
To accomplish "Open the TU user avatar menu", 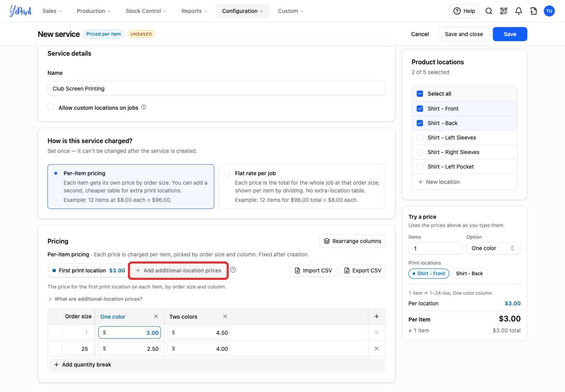I will coord(549,11).
